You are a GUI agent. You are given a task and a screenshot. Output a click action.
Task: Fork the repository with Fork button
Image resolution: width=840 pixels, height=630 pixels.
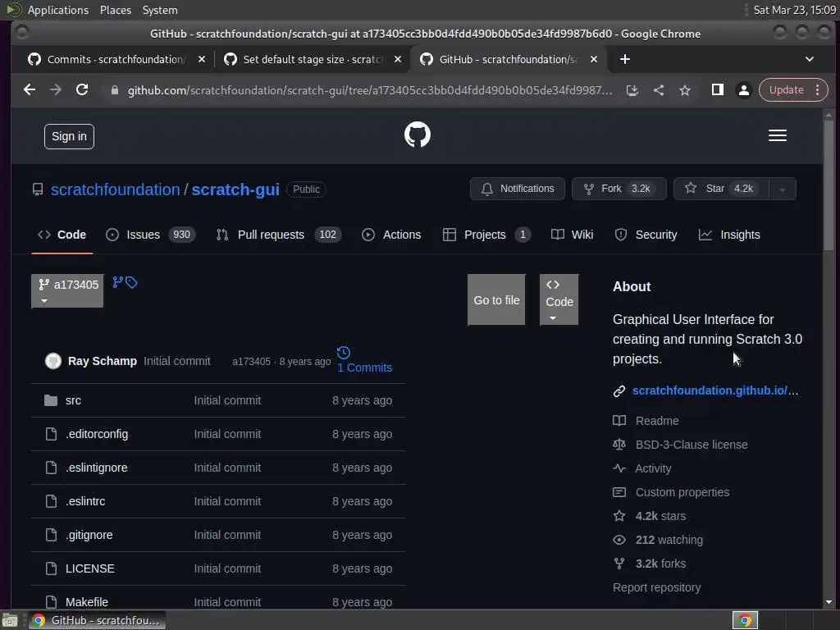pos(619,189)
